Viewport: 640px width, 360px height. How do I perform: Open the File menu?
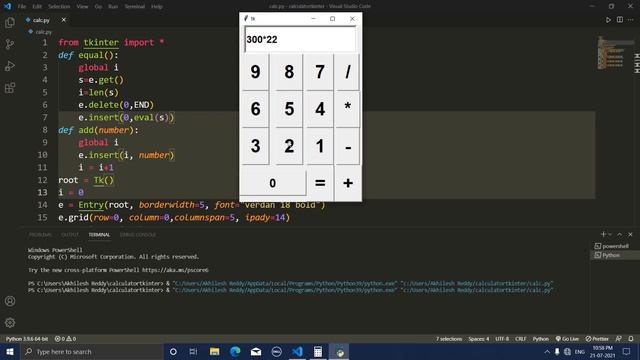[x=22, y=7]
